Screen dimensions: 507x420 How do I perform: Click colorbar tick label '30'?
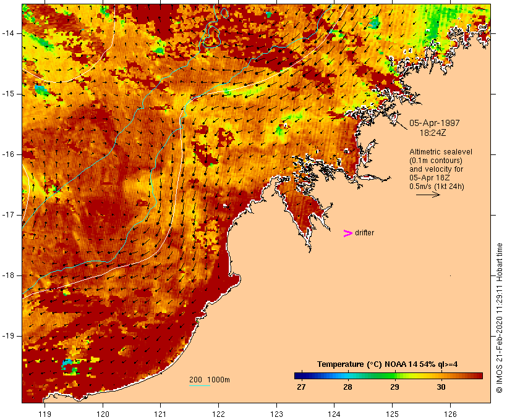(x=441, y=387)
